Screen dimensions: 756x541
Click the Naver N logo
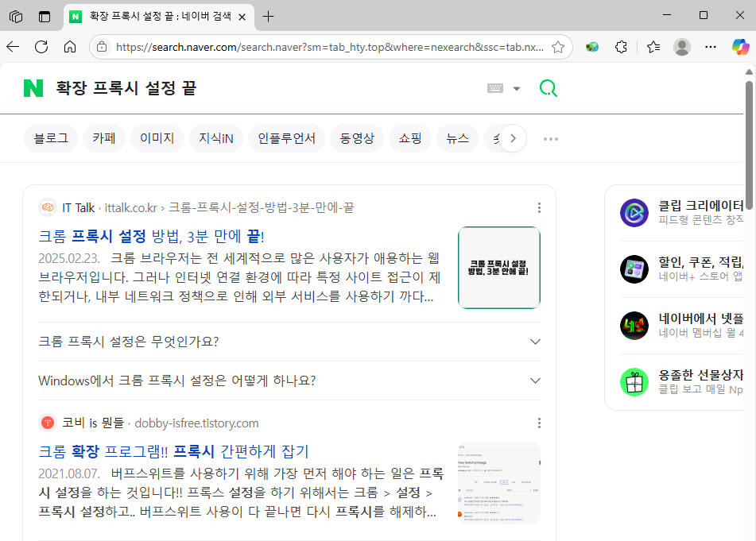pyautogui.click(x=33, y=88)
